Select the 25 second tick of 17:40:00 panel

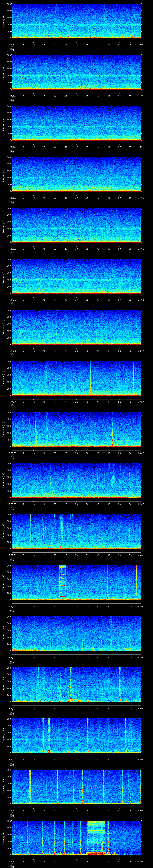66,606
